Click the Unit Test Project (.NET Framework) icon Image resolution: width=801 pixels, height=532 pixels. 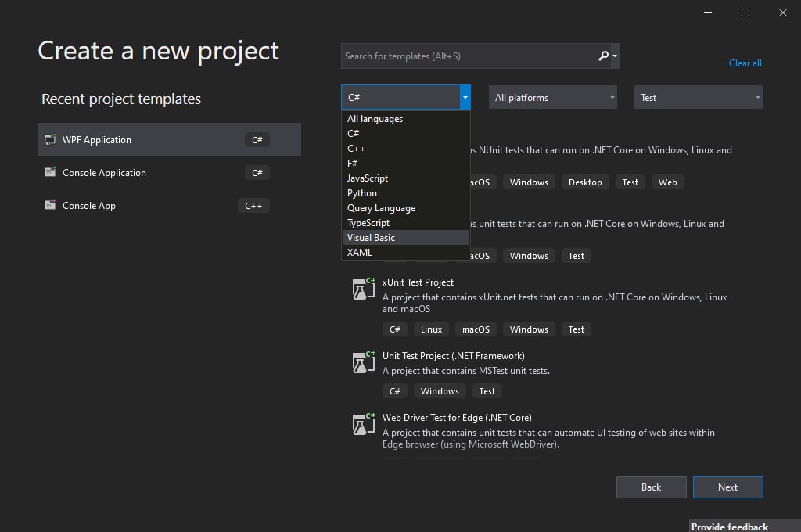(361, 363)
